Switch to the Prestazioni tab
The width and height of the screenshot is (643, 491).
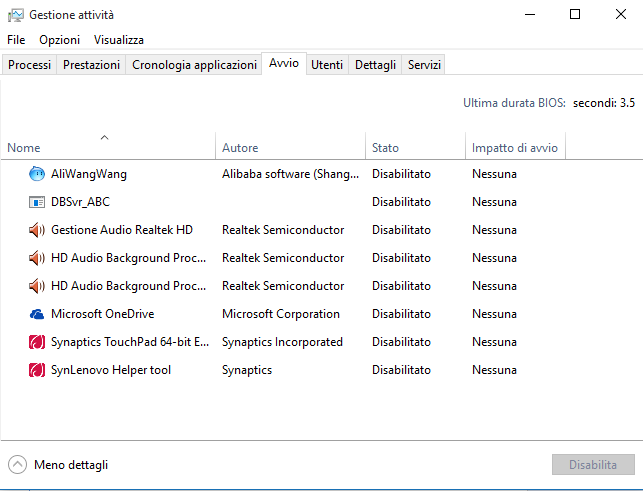(91, 65)
